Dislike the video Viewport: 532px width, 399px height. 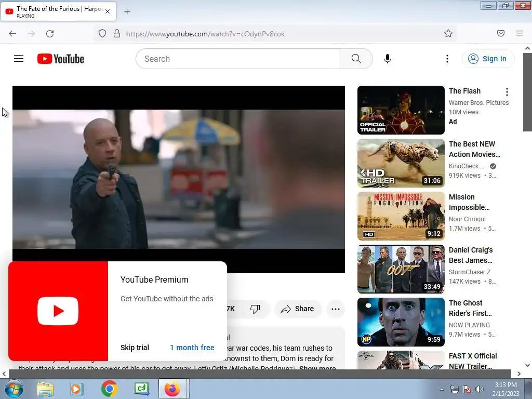pyautogui.click(x=255, y=309)
